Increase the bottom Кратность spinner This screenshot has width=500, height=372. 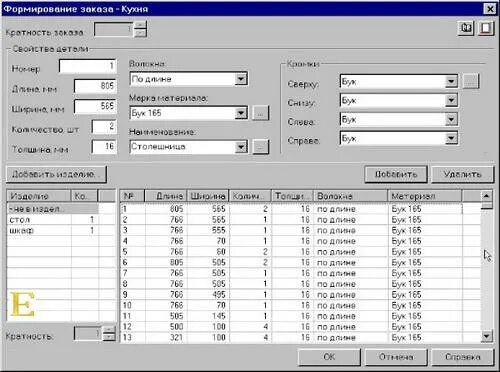pos(109,329)
